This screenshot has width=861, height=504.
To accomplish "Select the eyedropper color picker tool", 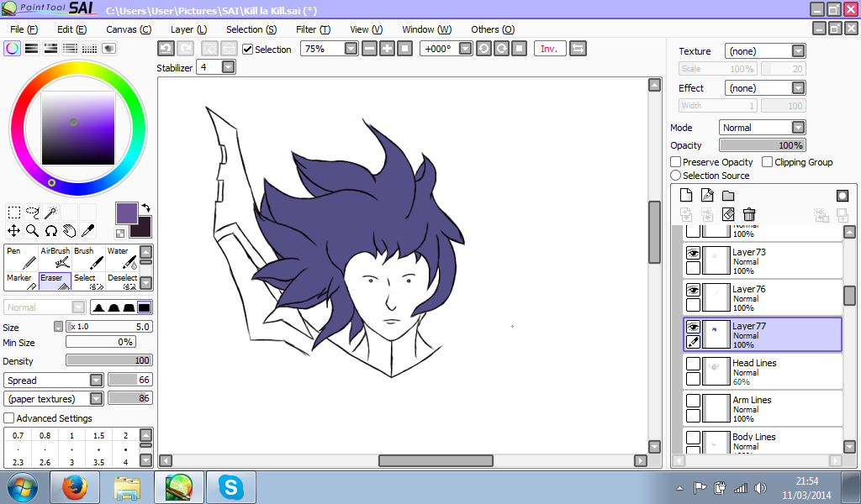I will click(x=87, y=231).
